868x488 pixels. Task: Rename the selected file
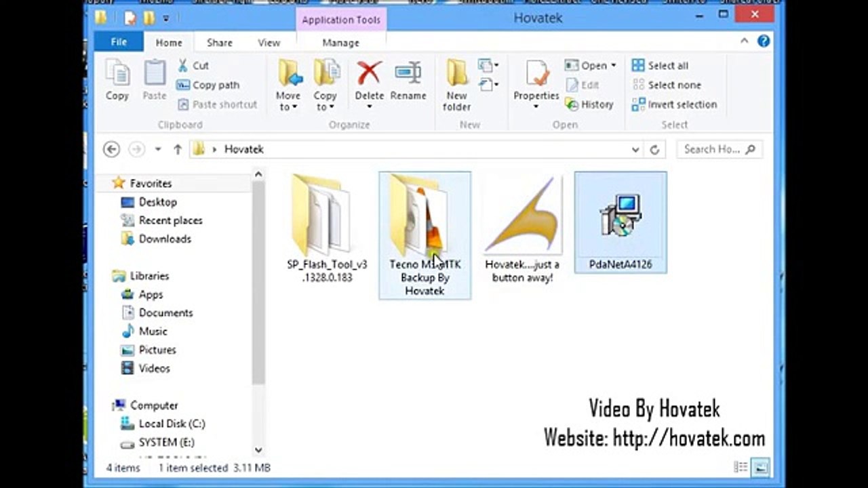click(408, 81)
